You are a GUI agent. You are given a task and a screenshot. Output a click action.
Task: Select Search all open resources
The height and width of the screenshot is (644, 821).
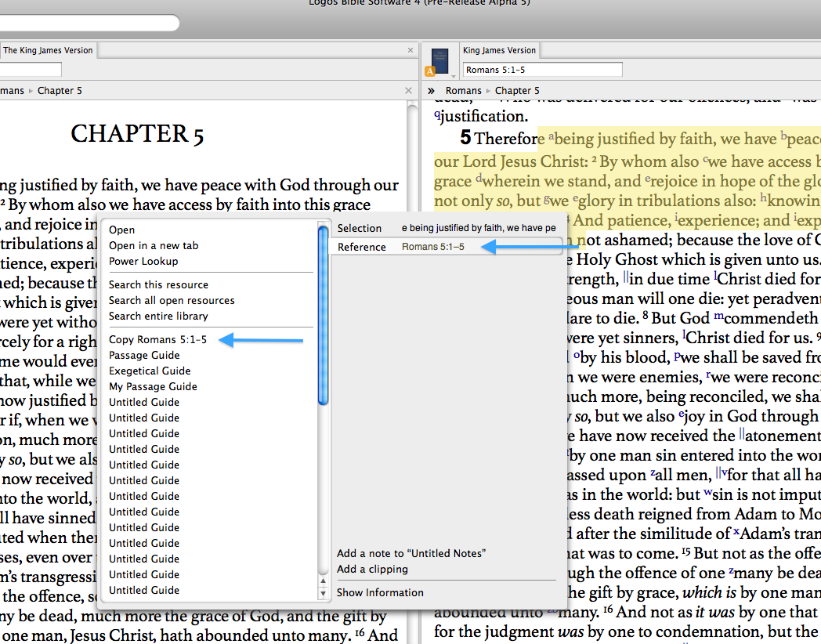click(x=172, y=301)
